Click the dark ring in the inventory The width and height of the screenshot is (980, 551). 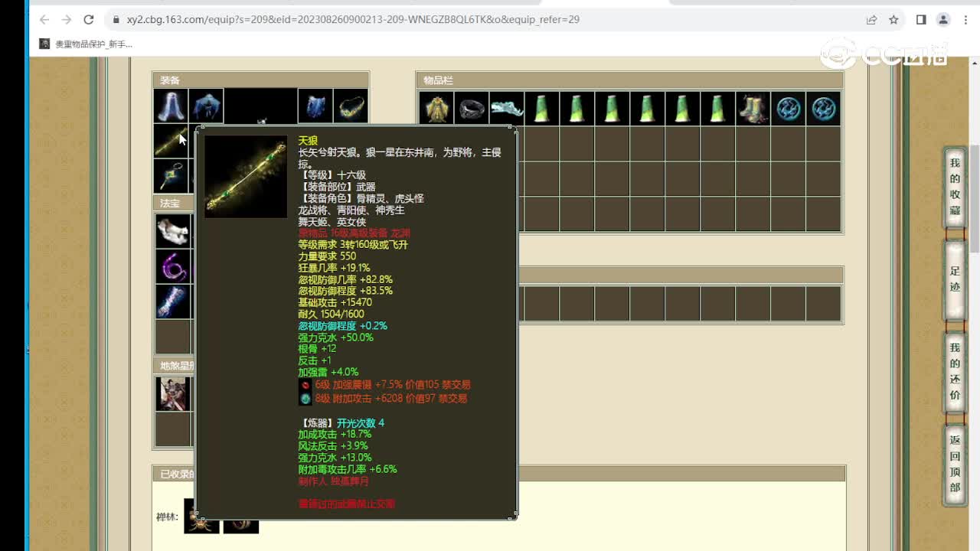(x=472, y=109)
